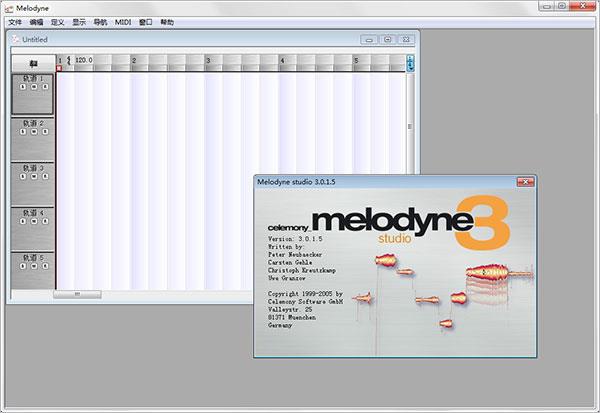Mute 轨道 5 with its M button
The height and width of the screenshot is (413, 600).
34,266
